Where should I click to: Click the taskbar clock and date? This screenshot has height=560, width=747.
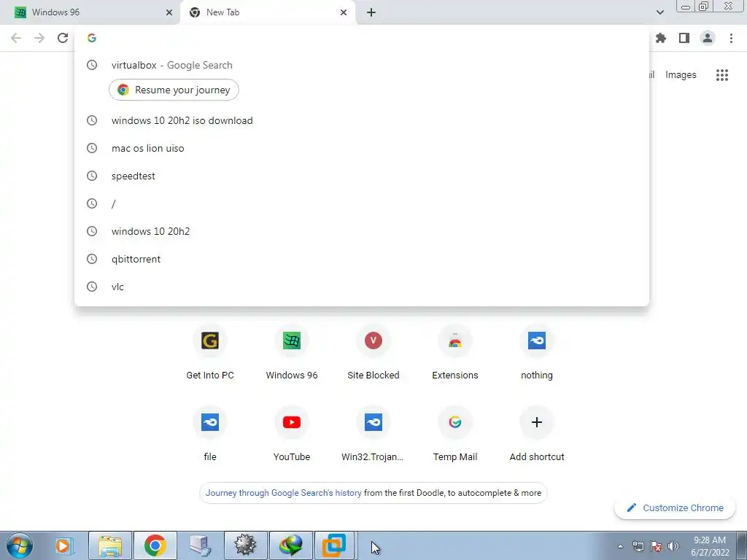(710, 546)
